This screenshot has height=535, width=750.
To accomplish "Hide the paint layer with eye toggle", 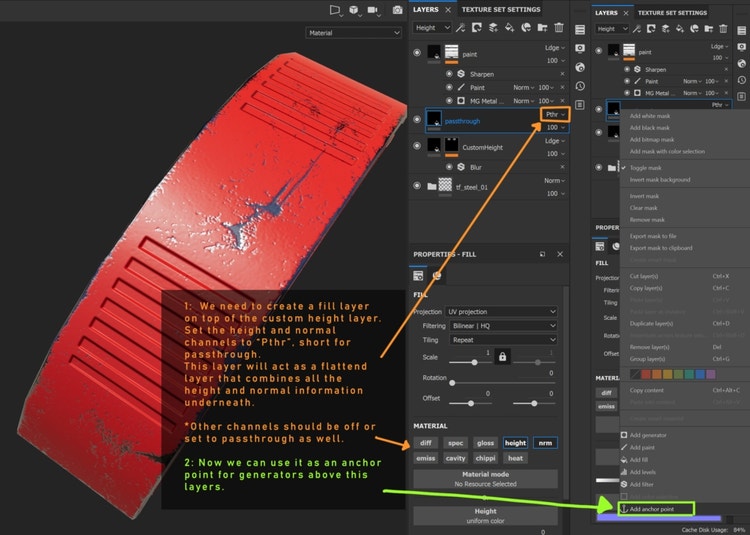I will [418, 53].
